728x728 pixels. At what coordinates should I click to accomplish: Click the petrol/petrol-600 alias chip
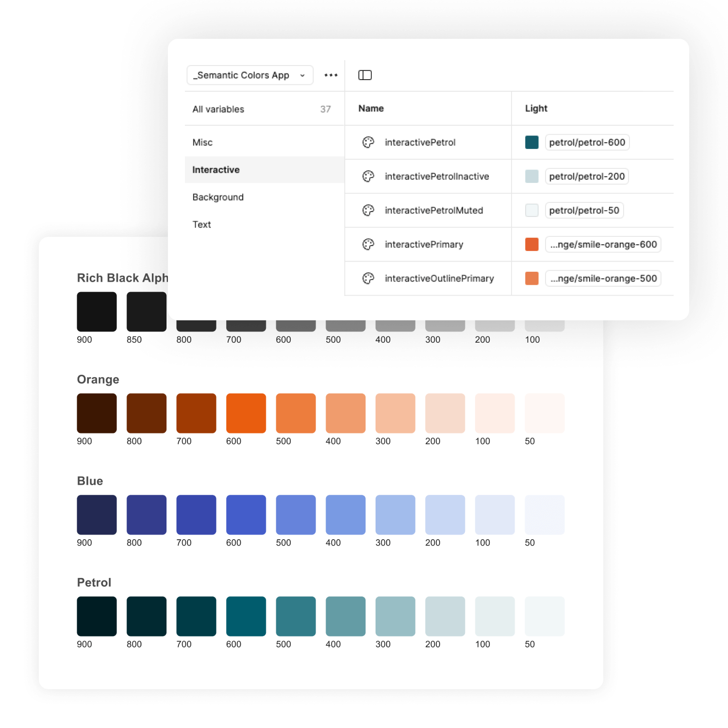tap(587, 142)
